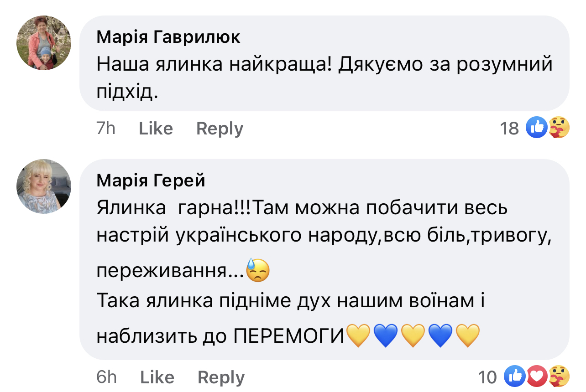The height and width of the screenshot is (392, 586).
Task: Click Like under Марія Гаврилюк's comment
Action: (156, 129)
